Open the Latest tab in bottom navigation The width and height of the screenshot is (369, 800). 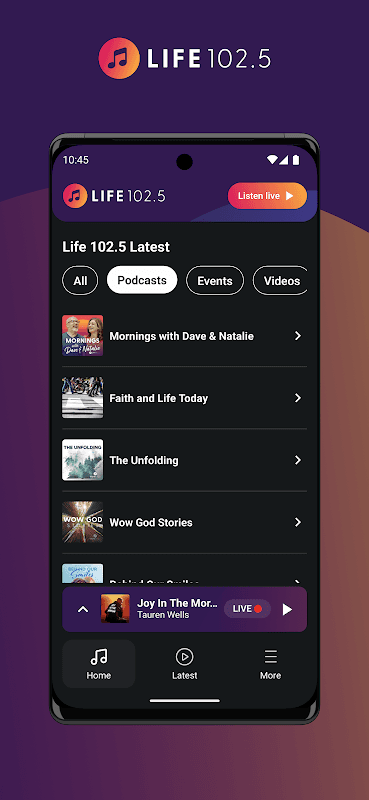(x=184, y=664)
